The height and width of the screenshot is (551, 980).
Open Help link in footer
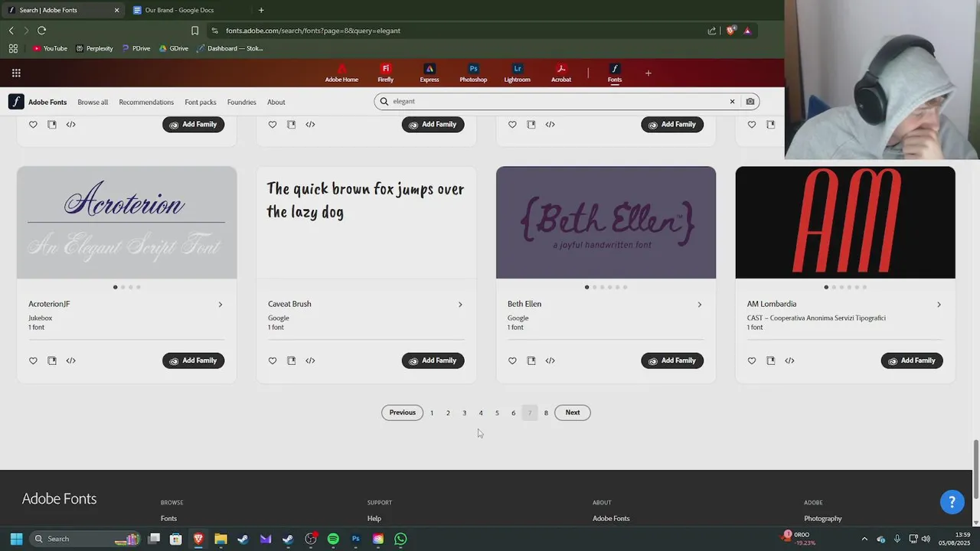374,518
